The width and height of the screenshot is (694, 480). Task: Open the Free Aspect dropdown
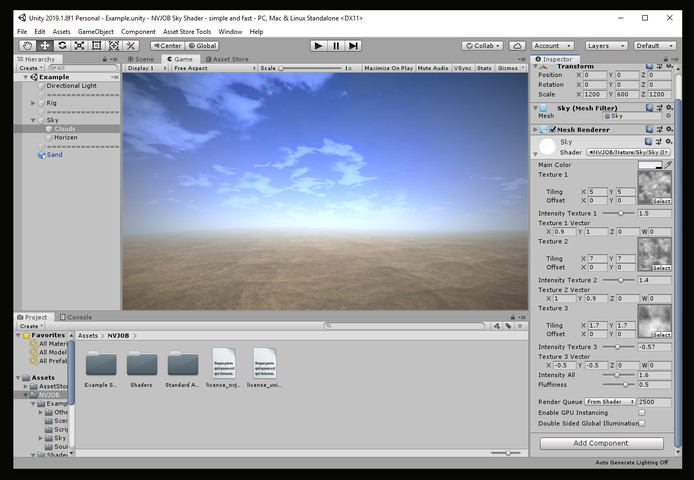point(214,68)
